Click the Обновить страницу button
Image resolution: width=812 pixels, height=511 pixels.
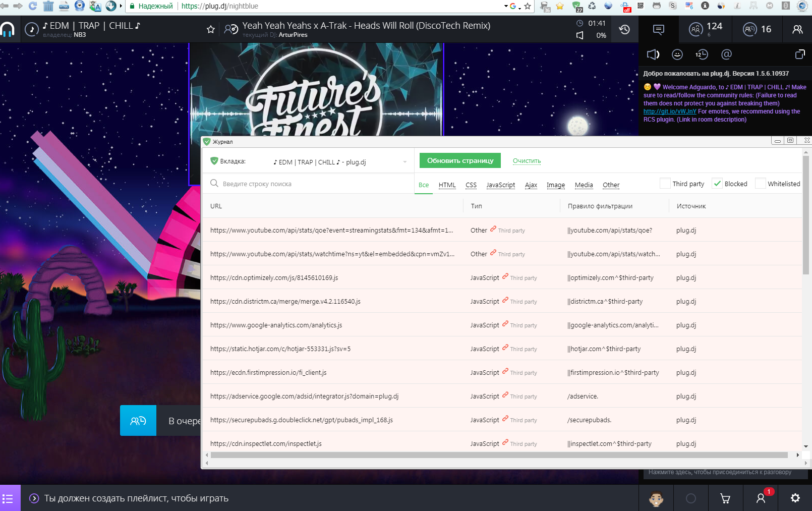click(x=460, y=160)
